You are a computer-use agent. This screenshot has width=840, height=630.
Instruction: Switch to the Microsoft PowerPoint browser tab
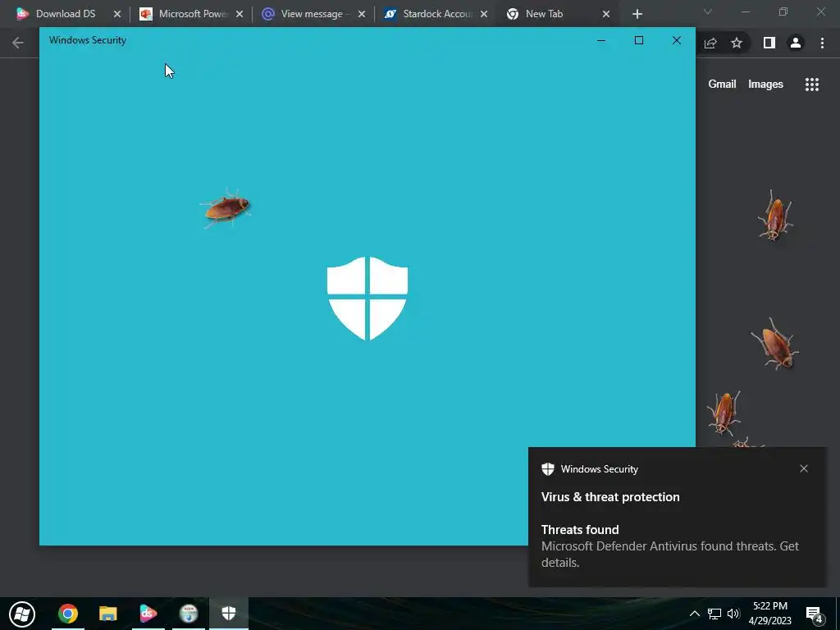tap(193, 14)
